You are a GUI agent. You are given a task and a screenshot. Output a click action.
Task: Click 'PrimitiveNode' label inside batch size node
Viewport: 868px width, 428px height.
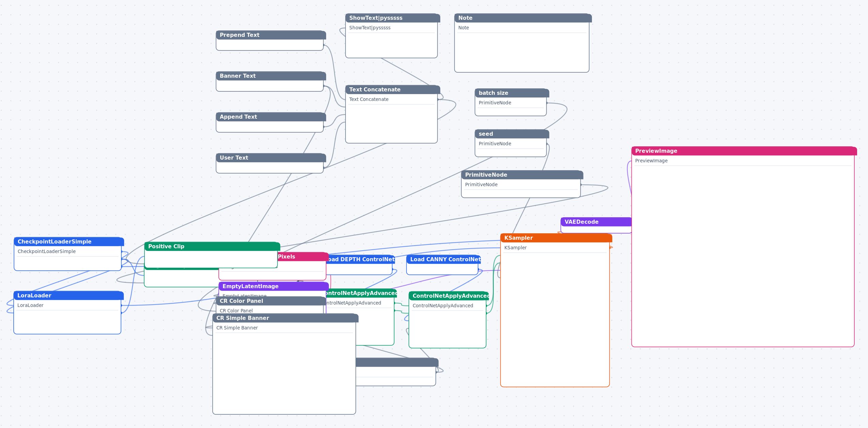(495, 103)
